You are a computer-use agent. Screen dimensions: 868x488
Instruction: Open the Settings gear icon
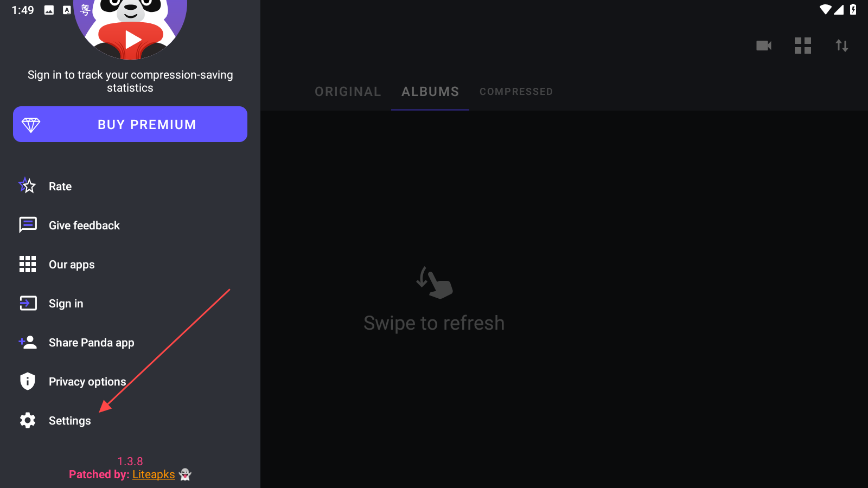tap(28, 420)
